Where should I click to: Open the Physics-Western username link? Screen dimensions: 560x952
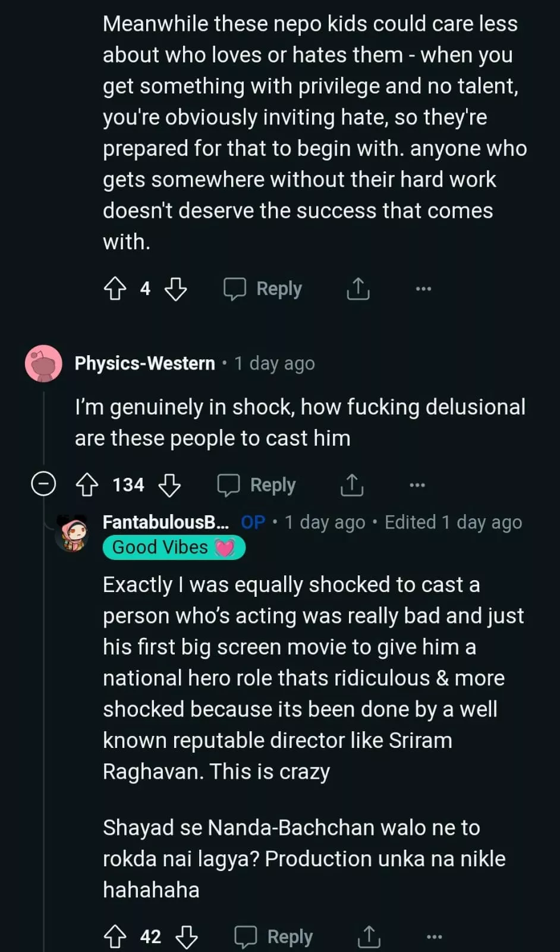coord(144,364)
